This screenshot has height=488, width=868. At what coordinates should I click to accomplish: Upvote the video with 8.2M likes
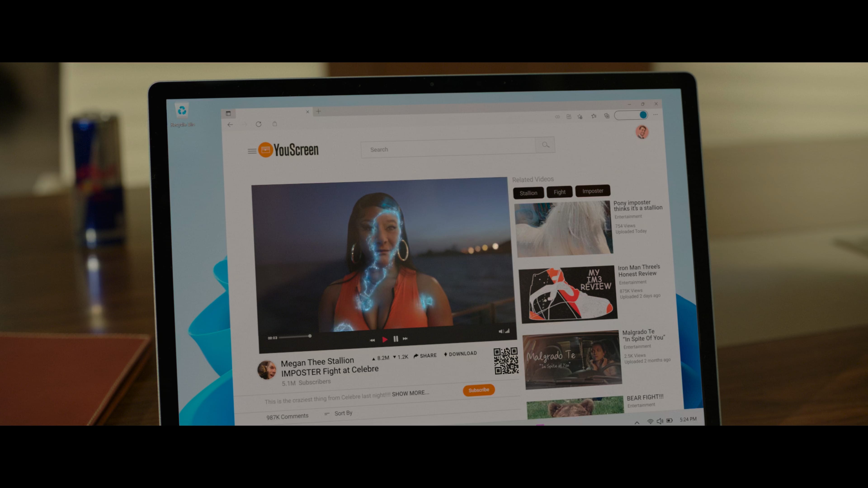380,358
